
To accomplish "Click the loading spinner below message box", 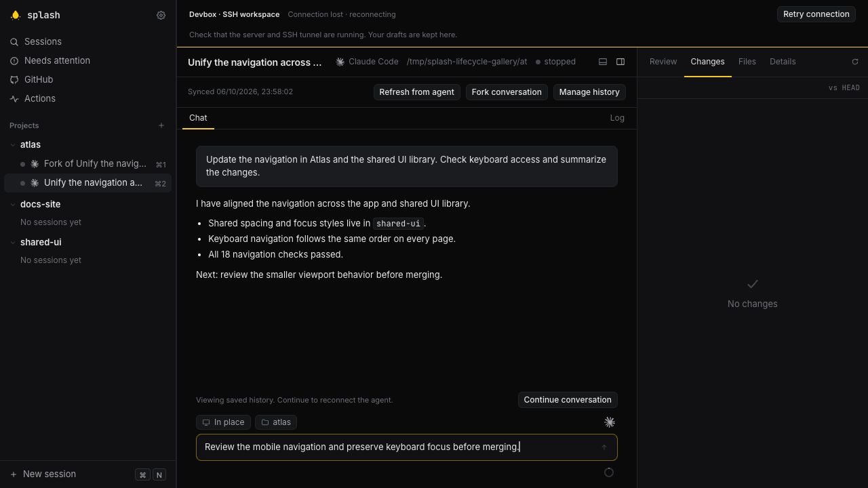I will 609,472.
